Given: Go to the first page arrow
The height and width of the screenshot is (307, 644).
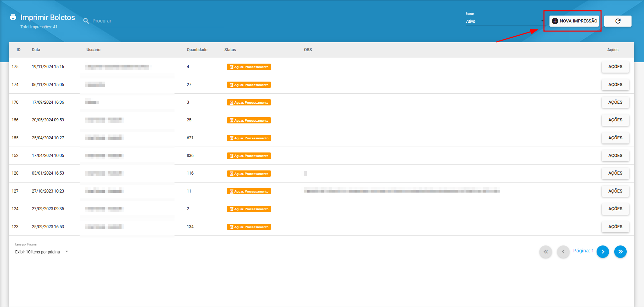Looking at the screenshot, I should (546, 252).
